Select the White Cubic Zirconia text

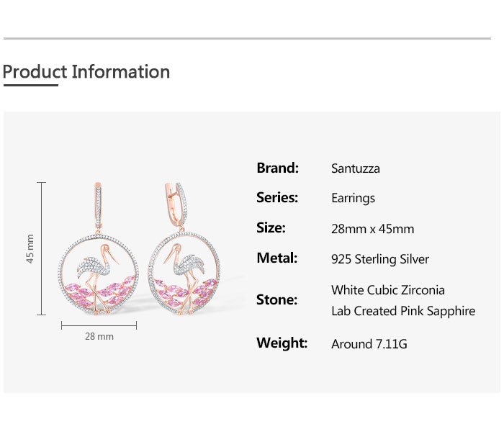[388, 290]
